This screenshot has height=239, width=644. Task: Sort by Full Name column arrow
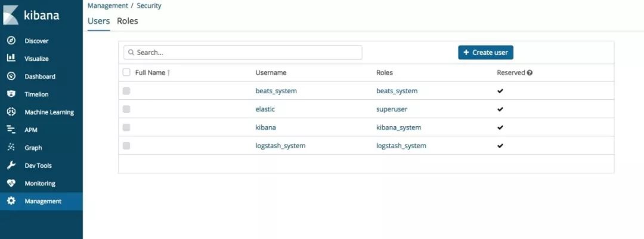tap(169, 73)
